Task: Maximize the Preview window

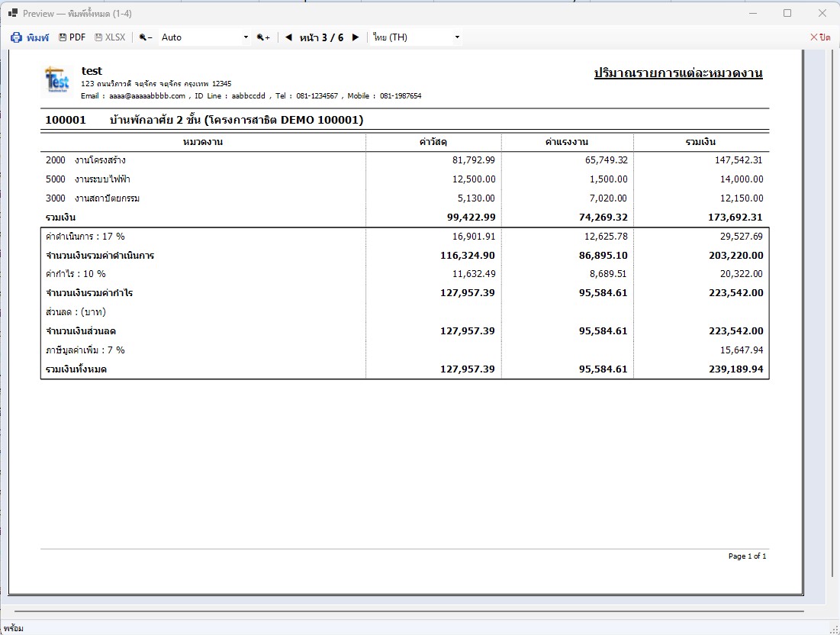Action: click(x=787, y=13)
